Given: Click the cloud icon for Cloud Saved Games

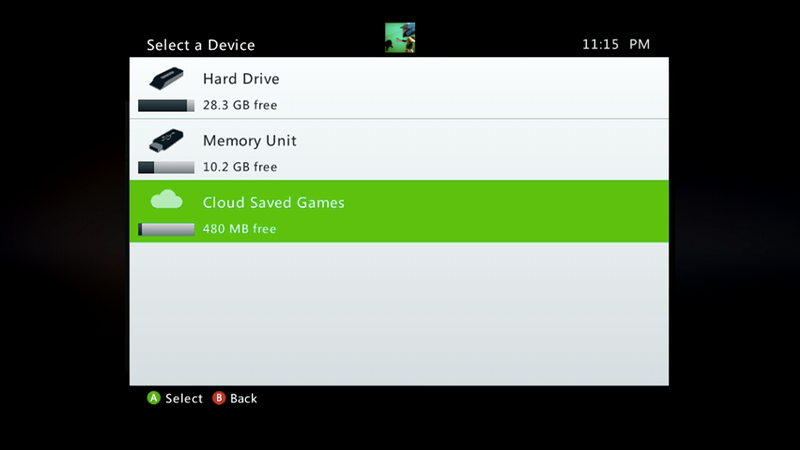Looking at the screenshot, I should point(166,199).
